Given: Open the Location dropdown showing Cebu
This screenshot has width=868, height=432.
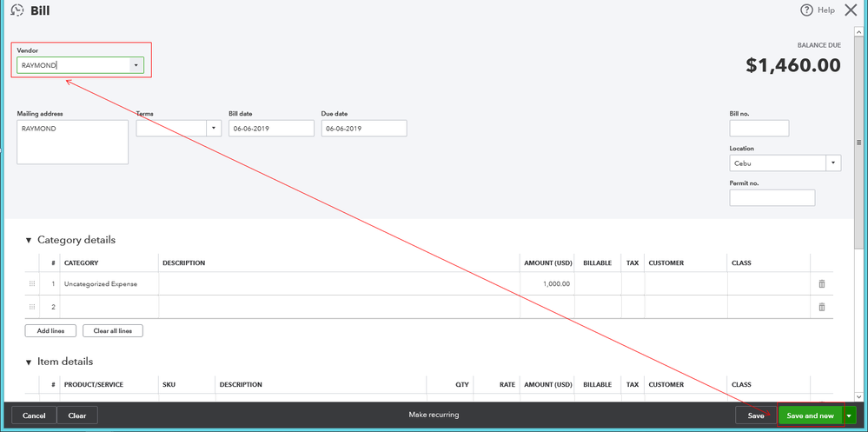Looking at the screenshot, I should coord(833,163).
